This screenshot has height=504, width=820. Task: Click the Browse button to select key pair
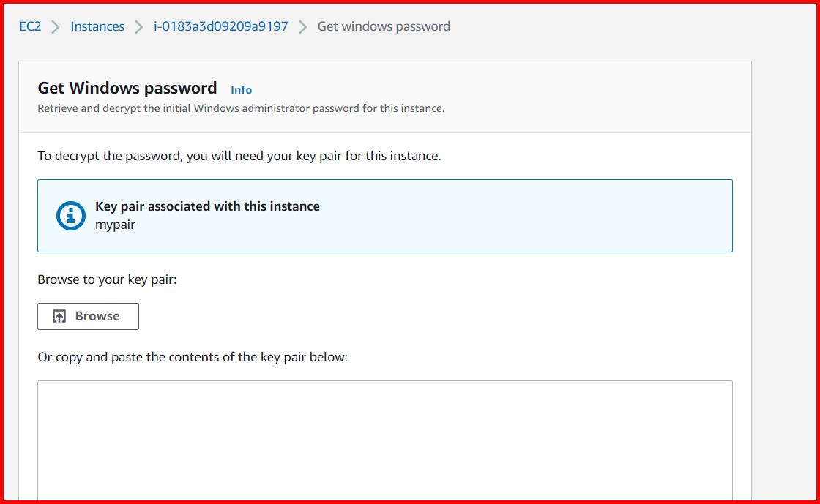pos(88,316)
